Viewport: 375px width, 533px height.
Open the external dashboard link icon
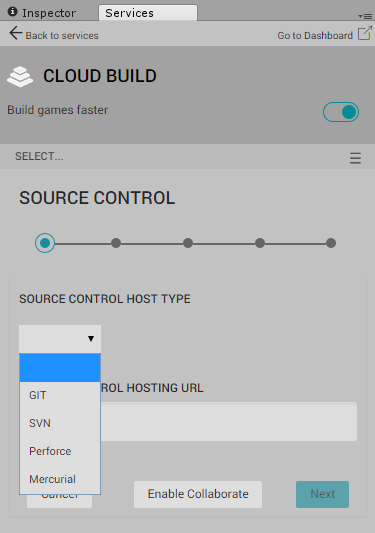[x=364, y=33]
